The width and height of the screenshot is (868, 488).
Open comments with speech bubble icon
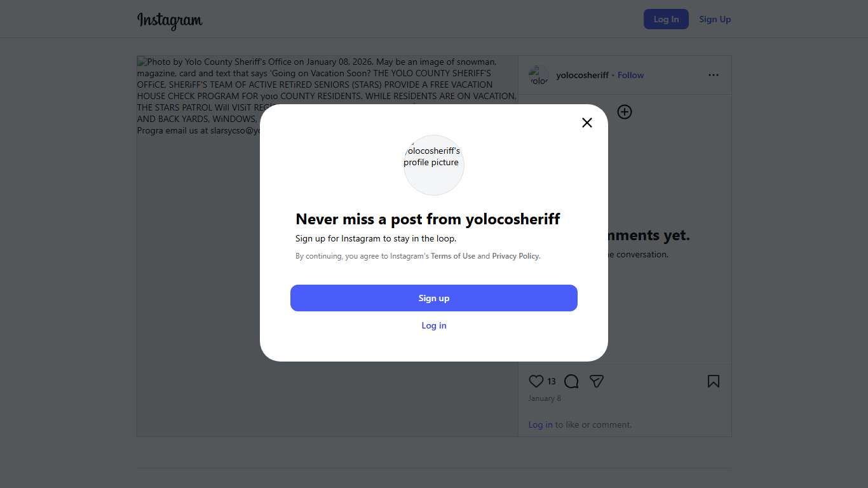click(x=571, y=381)
